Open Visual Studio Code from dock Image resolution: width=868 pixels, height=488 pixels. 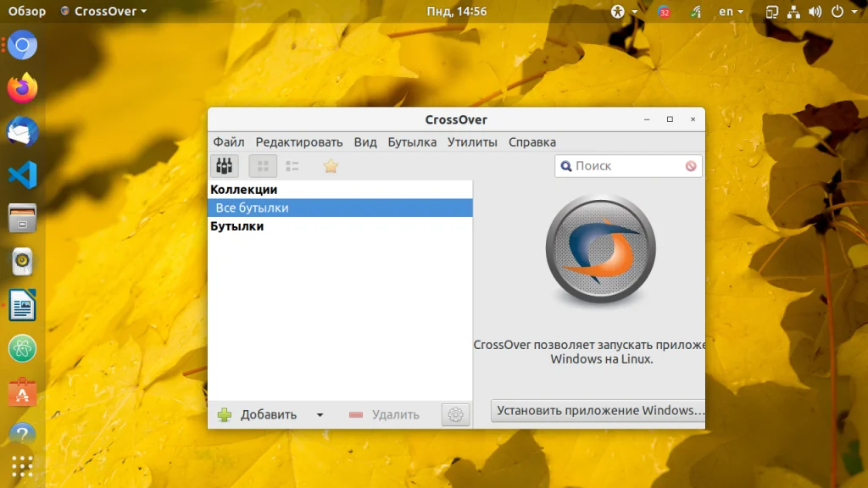pyautogui.click(x=22, y=175)
